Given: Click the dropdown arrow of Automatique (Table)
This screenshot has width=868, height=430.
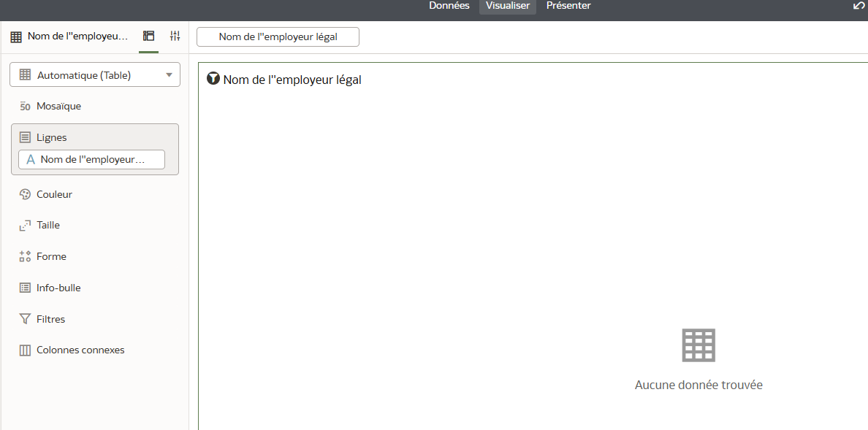Looking at the screenshot, I should pyautogui.click(x=169, y=75).
